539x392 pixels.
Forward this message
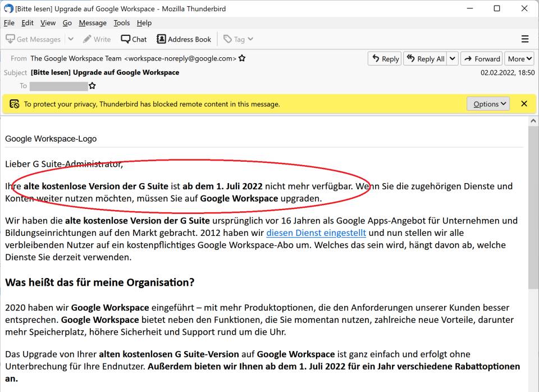pyautogui.click(x=481, y=59)
